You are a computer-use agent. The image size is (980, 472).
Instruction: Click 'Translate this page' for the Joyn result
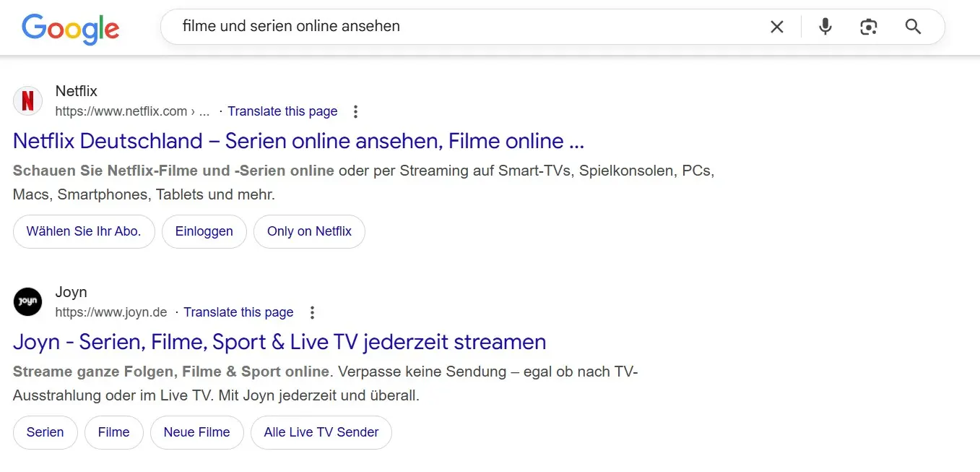(238, 312)
